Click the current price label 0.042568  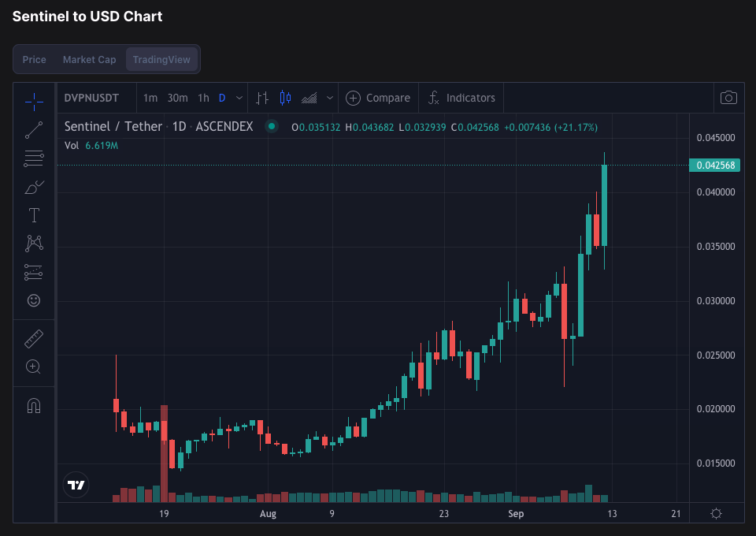click(x=715, y=166)
